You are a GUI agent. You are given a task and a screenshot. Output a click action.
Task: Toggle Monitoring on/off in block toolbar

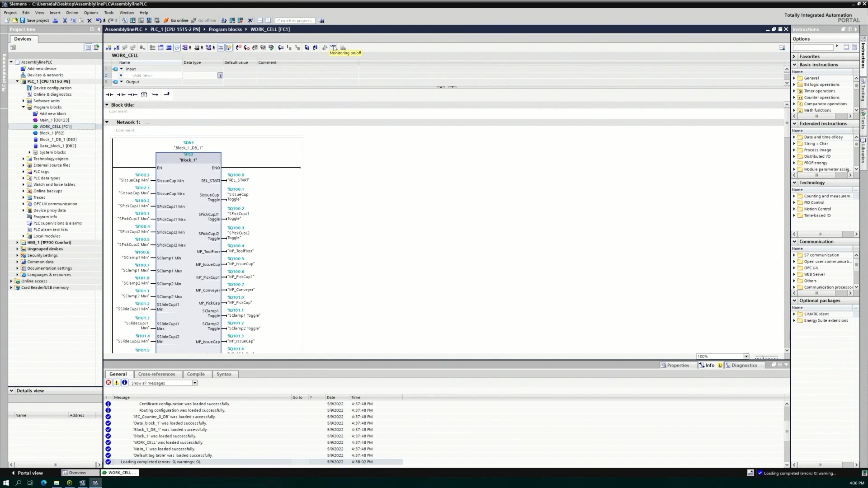pos(333,47)
